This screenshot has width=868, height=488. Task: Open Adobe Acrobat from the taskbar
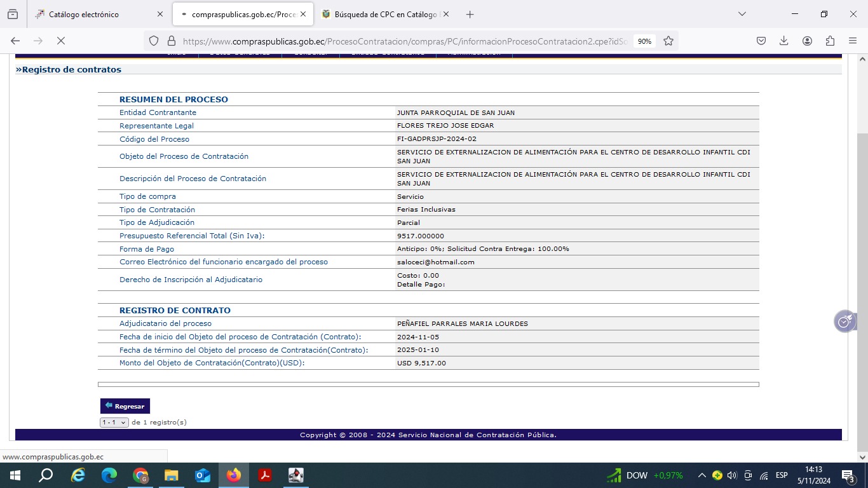click(265, 475)
